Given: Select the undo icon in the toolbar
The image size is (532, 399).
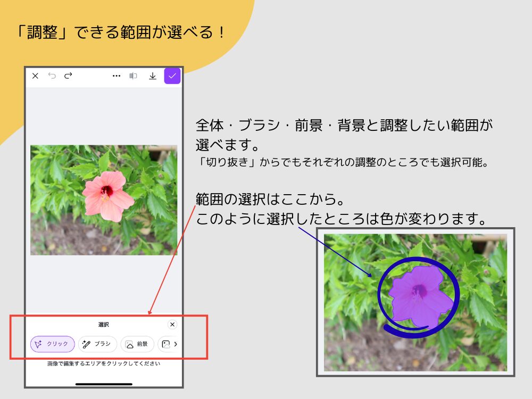Looking at the screenshot, I should (52, 76).
